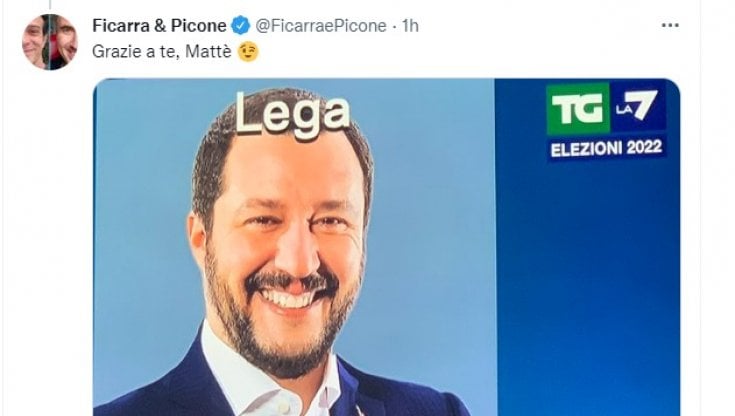735x416 pixels.
Task: Click the tweet text Grazie a te, Mattè
Action: (162, 52)
